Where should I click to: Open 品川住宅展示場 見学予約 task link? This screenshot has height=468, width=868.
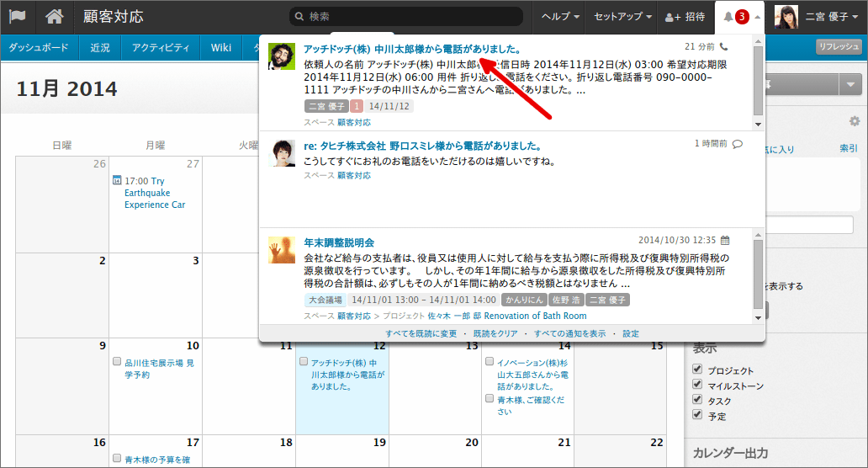point(159,369)
